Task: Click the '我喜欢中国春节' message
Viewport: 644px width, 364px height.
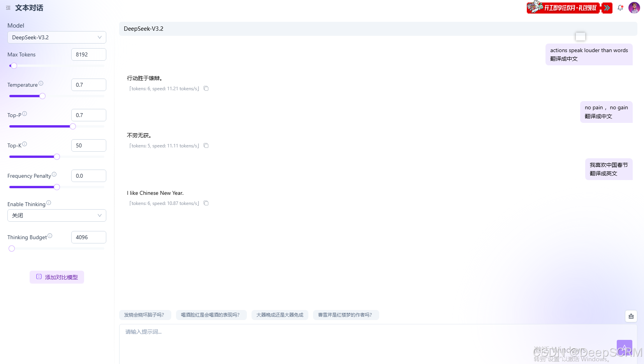Action: click(609, 169)
